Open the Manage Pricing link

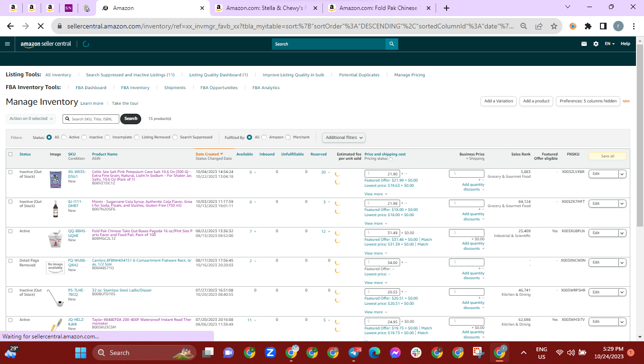pyautogui.click(x=410, y=75)
